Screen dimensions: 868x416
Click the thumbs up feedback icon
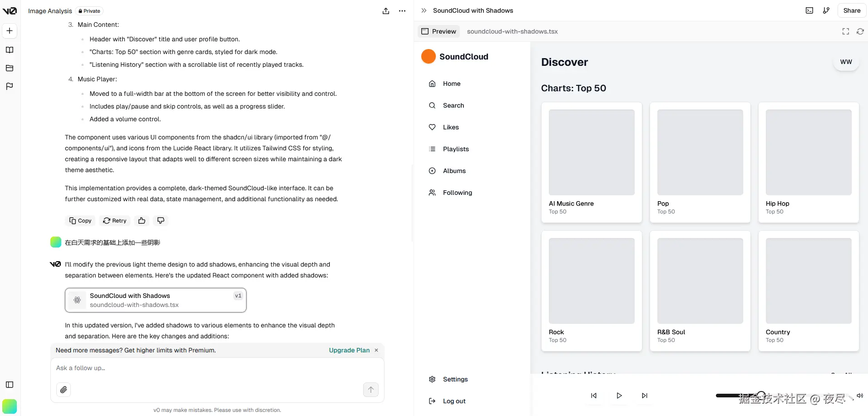coord(142,221)
